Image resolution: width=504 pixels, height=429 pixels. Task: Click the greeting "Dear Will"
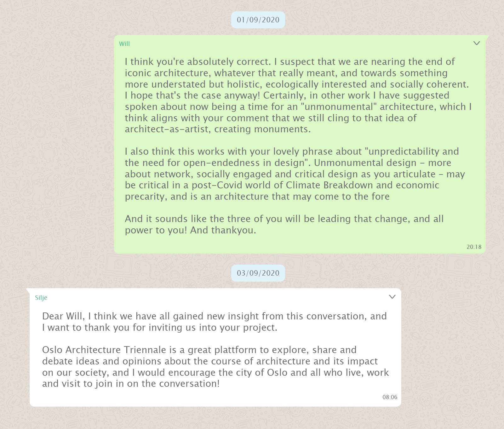point(63,316)
